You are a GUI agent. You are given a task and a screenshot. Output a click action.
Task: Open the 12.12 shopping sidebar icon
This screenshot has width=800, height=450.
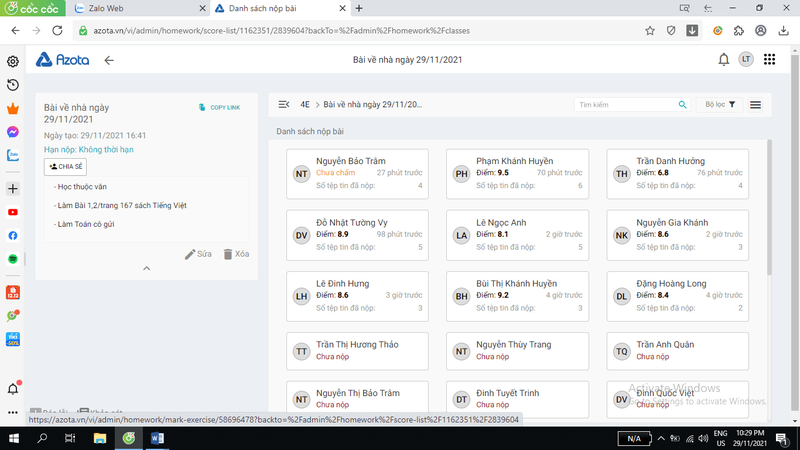pos(13,292)
